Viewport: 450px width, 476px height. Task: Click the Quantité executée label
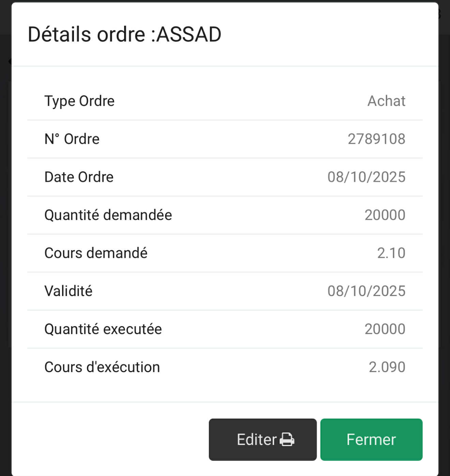[103, 329]
